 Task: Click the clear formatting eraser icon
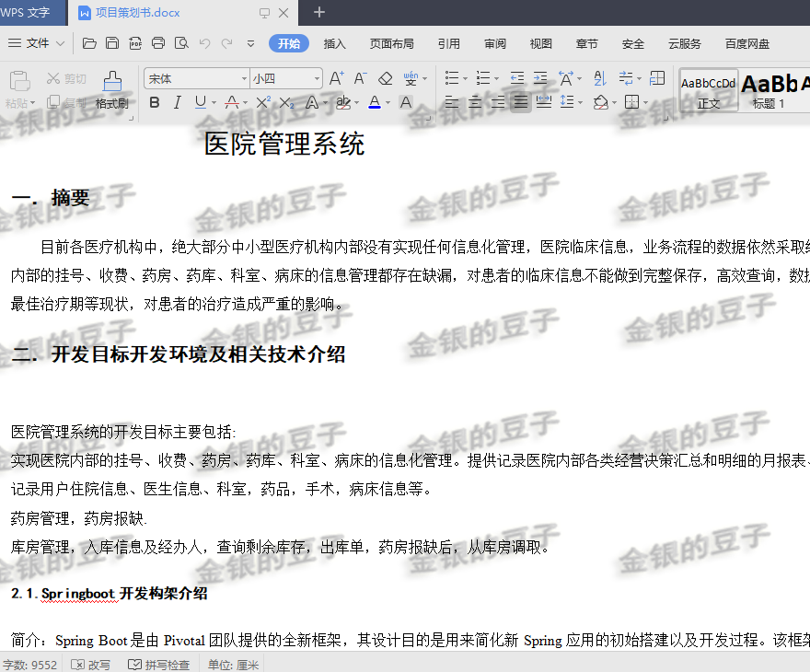point(386,79)
